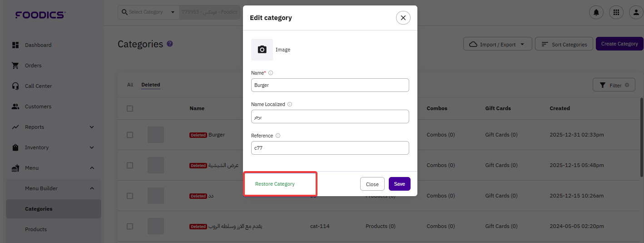Image resolution: width=644 pixels, height=243 pixels.
Task: Toggle the select-all checkbox in table header
Action: point(130,108)
